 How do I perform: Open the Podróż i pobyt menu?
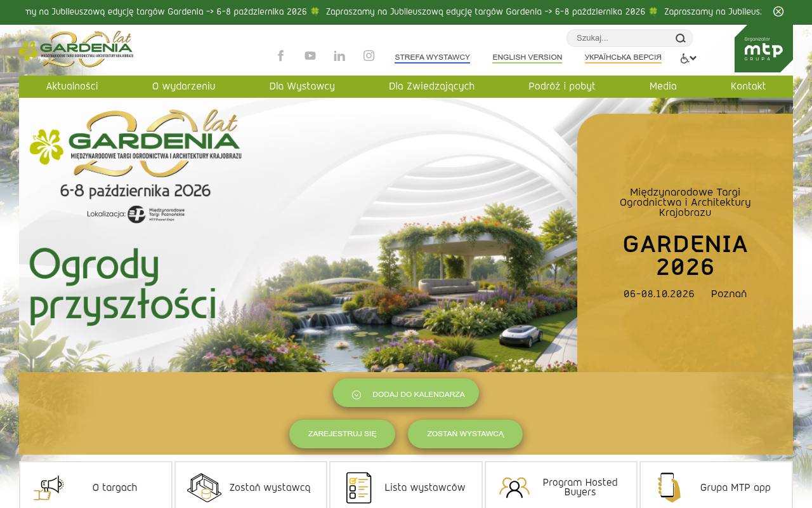click(x=562, y=86)
